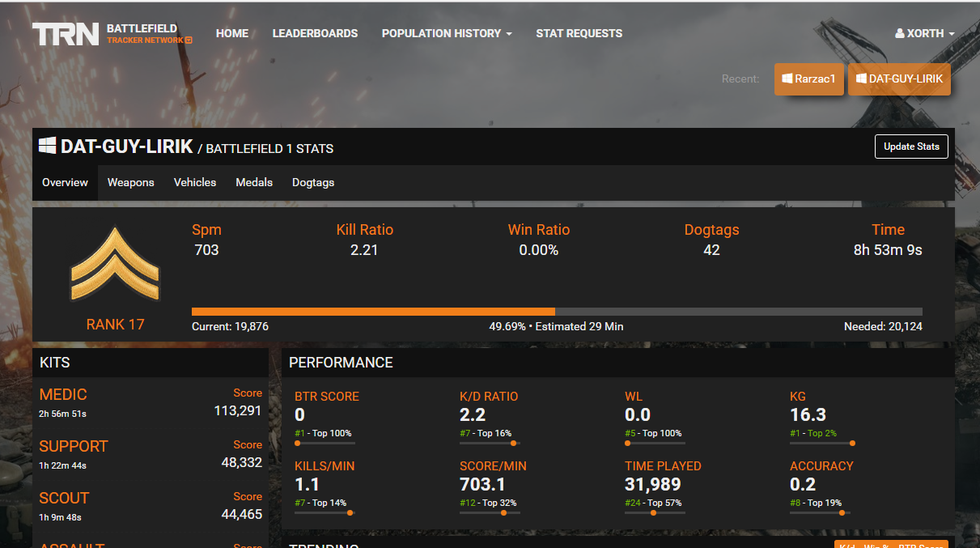This screenshot has height=548, width=980.
Task: Go to the Home page
Action: pyautogui.click(x=232, y=33)
